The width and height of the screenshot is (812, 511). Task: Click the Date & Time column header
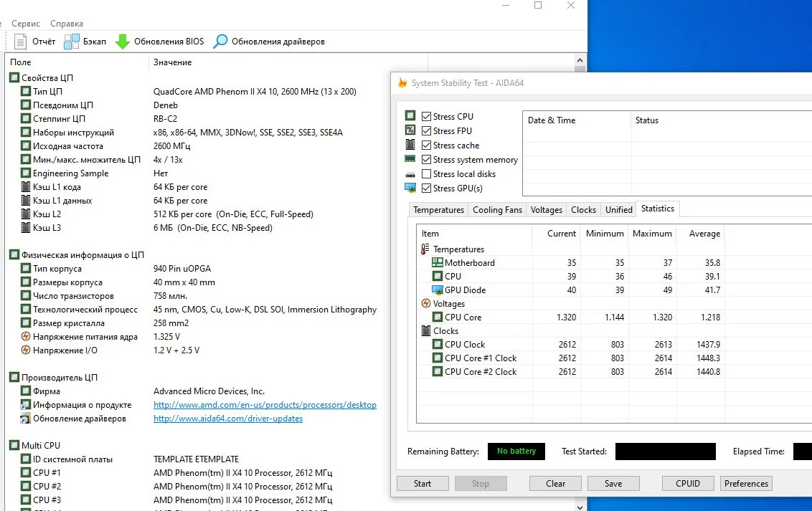(x=577, y=120)
